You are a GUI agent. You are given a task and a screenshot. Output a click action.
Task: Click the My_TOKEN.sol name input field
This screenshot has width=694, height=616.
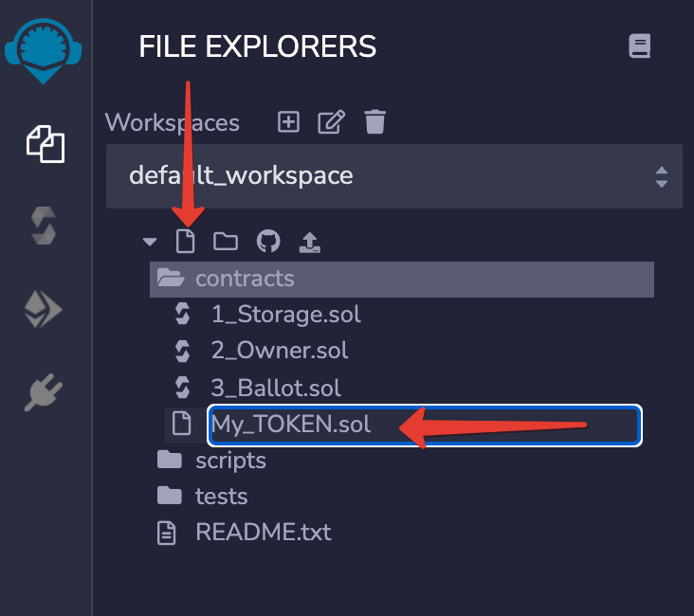pos(425,426)
